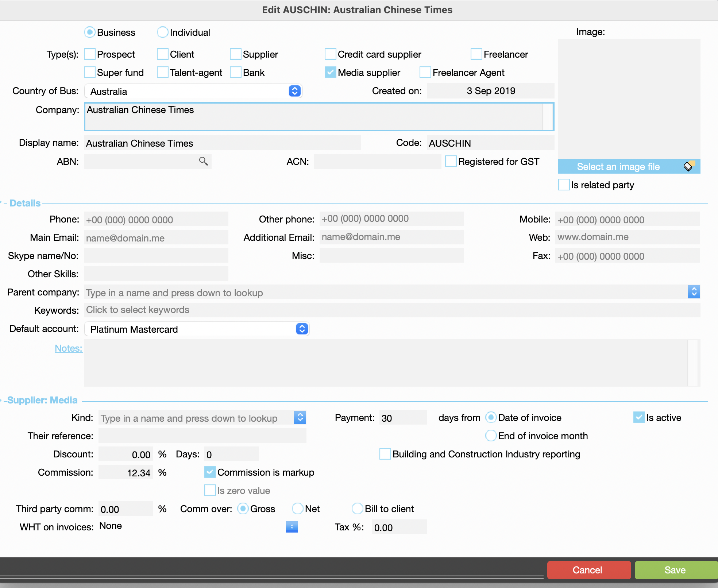Tick the Bank checkbox
Image resolution: width=718 pixels, height=588 pixels.
(236, 72)
